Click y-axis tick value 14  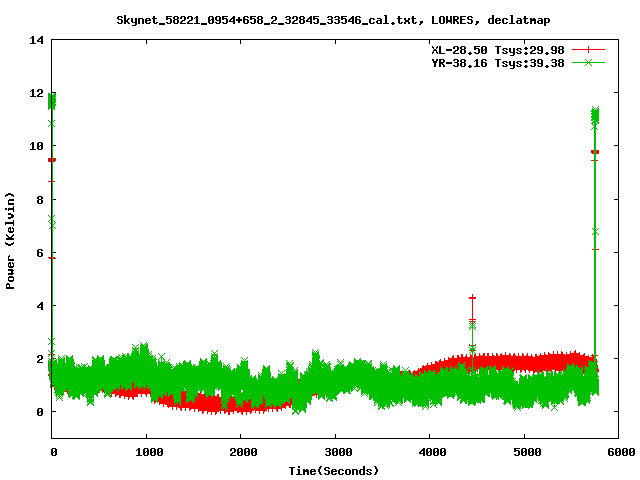pos(36,40)
